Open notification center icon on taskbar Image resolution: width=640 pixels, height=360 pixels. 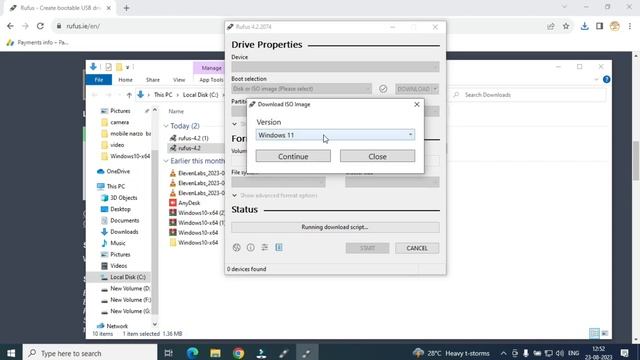tap(624, 353)
